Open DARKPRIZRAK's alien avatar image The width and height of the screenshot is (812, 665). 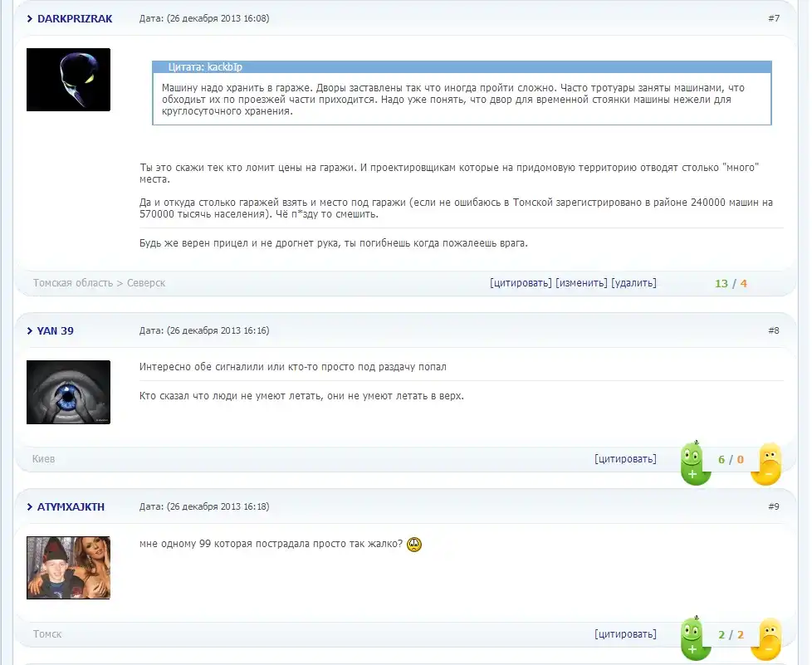[x=68, y=80]
